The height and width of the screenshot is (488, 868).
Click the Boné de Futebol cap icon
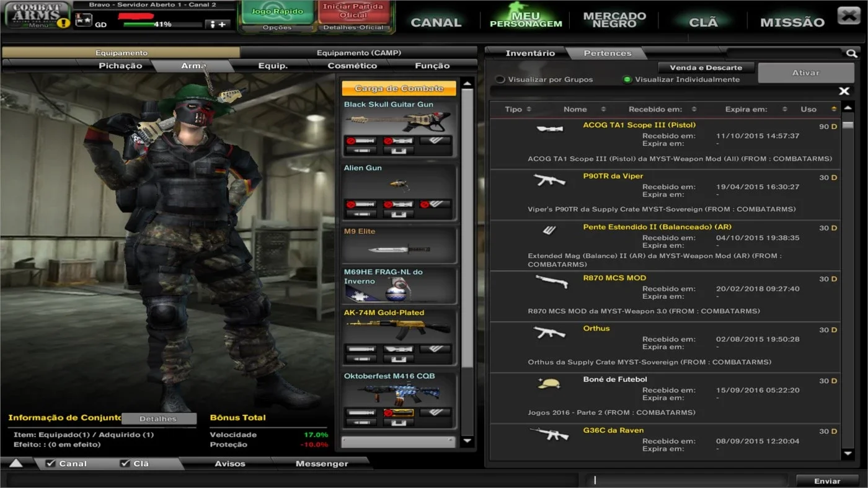coord(549,383)
